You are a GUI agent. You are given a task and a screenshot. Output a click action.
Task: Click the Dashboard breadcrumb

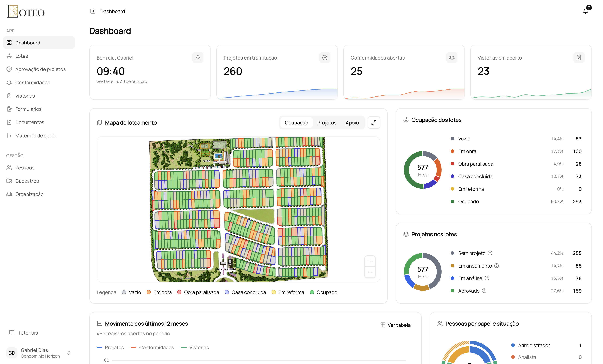point(113,11)
